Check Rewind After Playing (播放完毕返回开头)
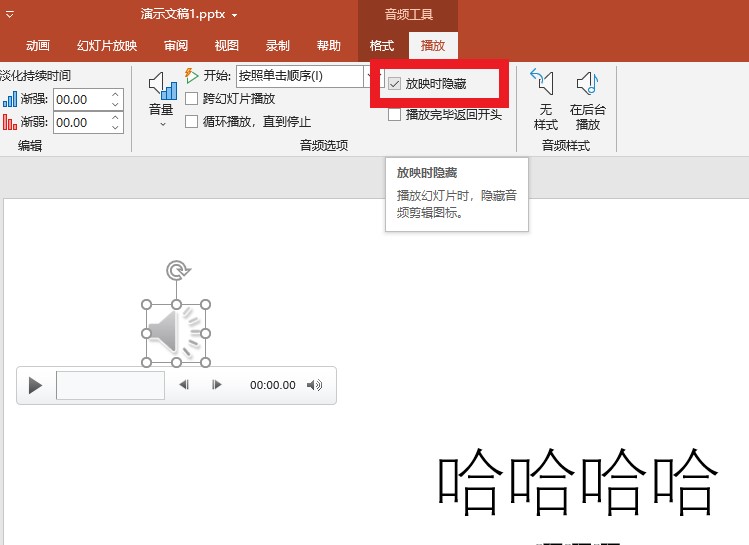749x545 pixels. [x=394, y=115]
